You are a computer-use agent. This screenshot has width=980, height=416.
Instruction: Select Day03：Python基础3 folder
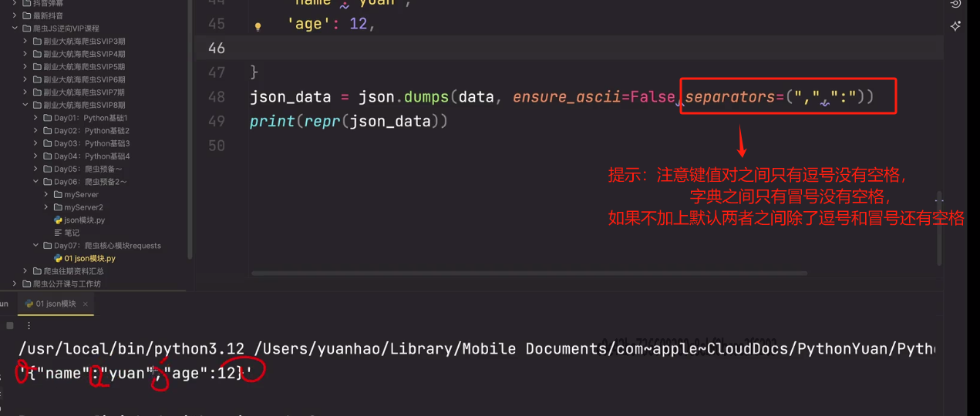coord(92,143)
